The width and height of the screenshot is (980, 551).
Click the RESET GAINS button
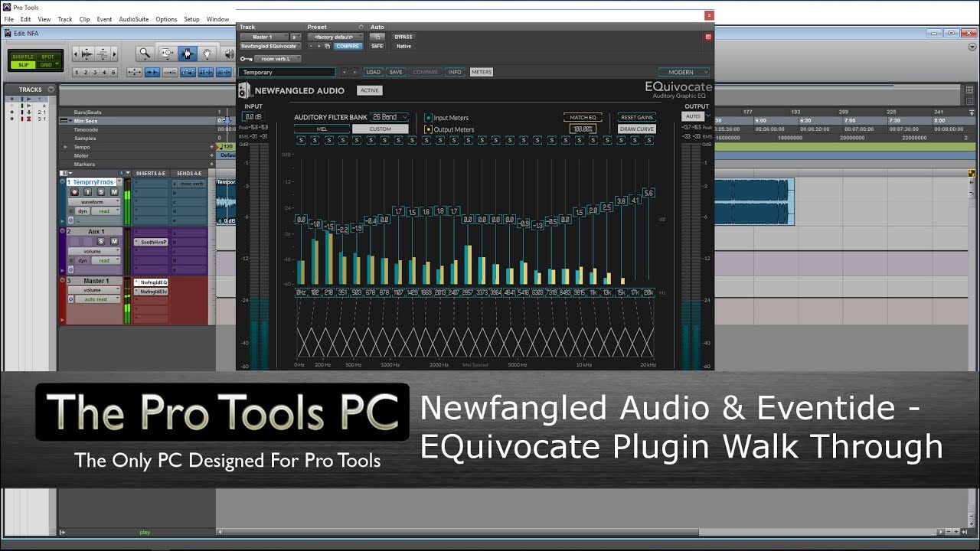pyautogui.click(x=636, y=117)
